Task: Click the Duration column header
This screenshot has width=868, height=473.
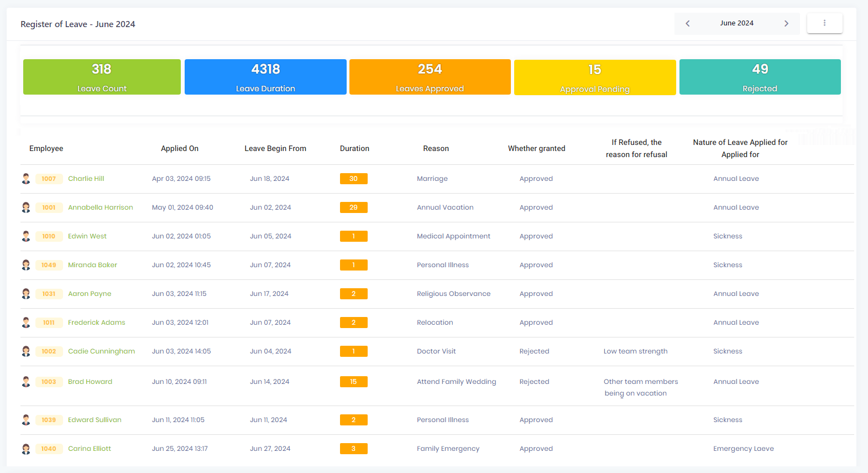Action: (354, 148)
